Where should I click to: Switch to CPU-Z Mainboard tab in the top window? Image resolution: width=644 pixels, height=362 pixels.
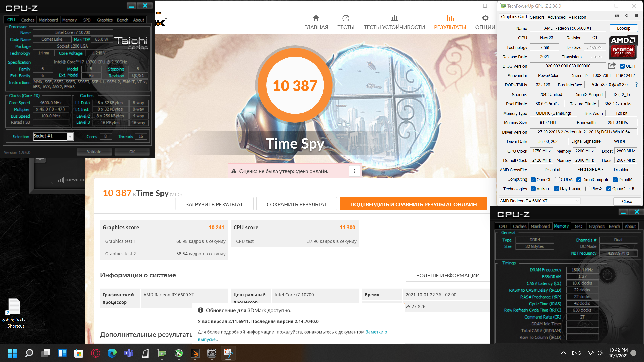click(x=48, y=20)
